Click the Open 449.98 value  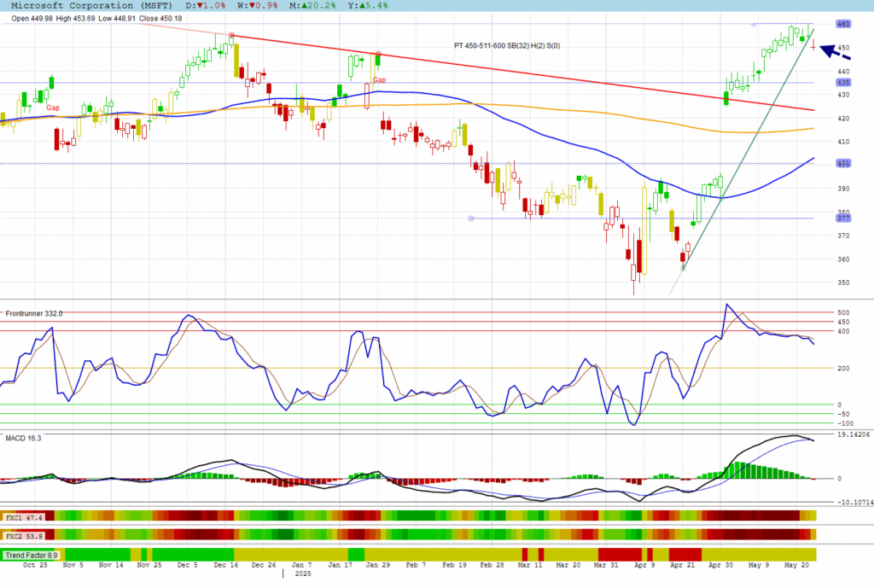32,19
